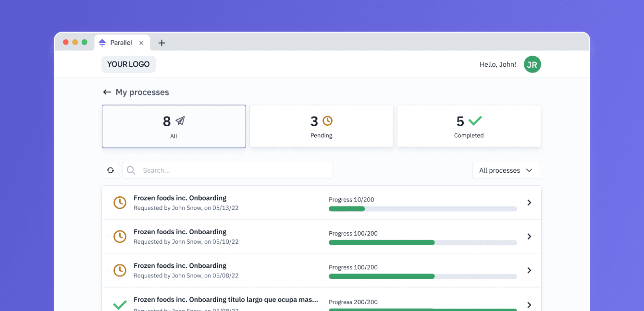The image size is (644, 311).
Task: Click the My processes heading link
Action: [142, 92]
